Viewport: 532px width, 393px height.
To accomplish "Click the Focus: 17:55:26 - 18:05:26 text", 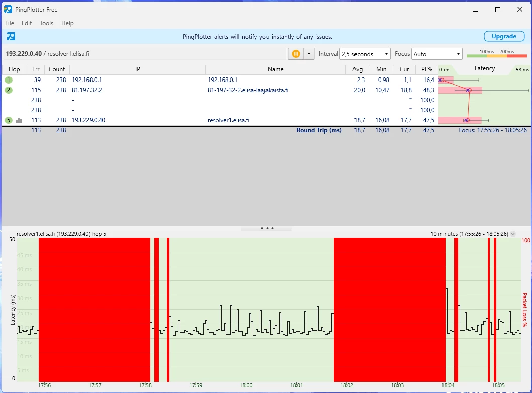I will click(x=493, y=130).
